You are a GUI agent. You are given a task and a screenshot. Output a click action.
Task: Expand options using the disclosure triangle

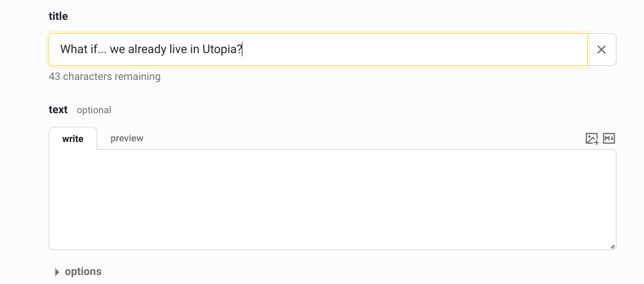coord(57,272)
